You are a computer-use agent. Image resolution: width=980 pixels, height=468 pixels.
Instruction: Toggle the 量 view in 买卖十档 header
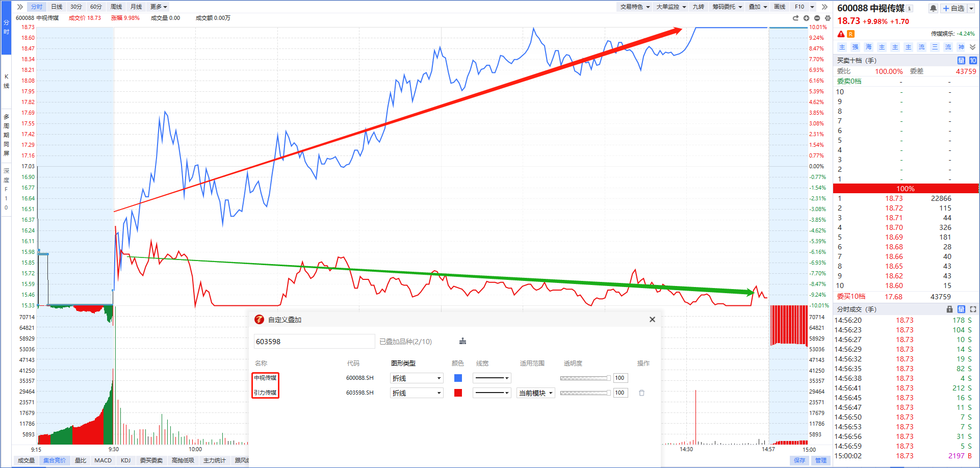tap(961, 60)
